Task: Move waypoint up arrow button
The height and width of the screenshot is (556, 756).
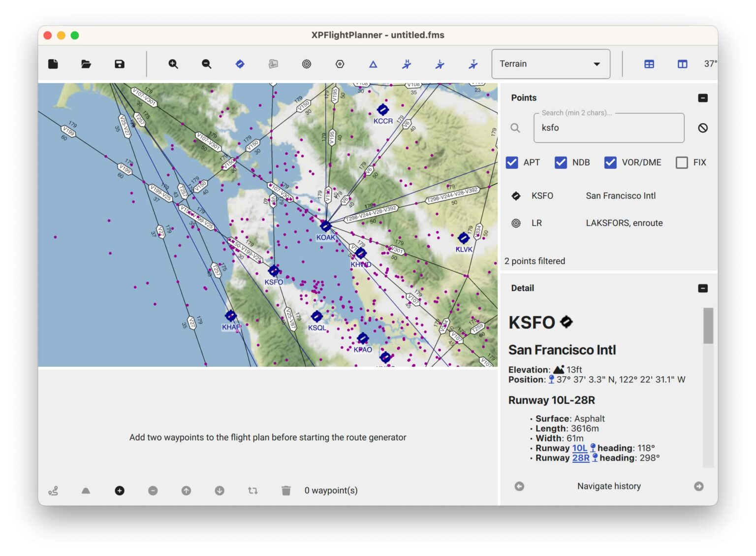Action: [186, 491]
